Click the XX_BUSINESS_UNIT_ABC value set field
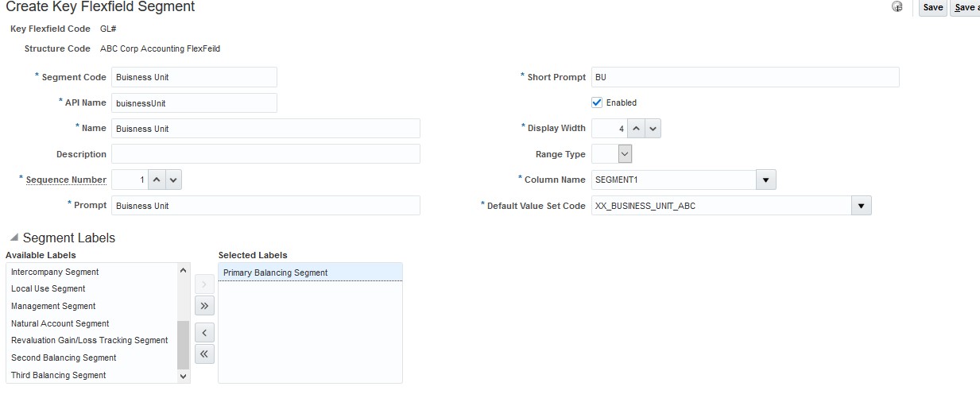980x402 pixels. click(x=722, y=206)
